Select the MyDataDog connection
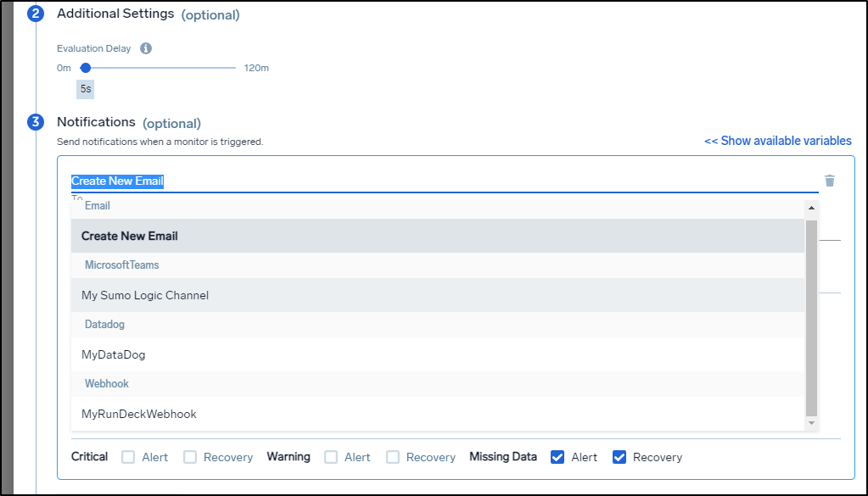This screenshot has width=868, height=496. coord(437,354)
